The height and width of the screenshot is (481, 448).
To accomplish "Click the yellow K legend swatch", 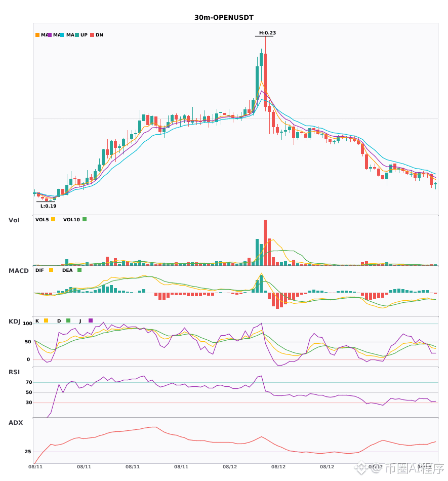I will coord(46,320).
